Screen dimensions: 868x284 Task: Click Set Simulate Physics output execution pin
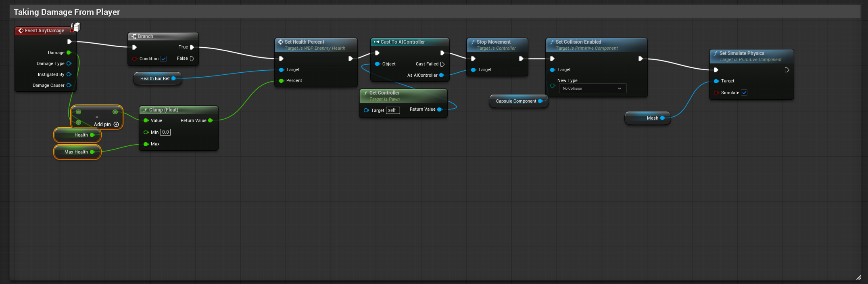click(787, 70)
